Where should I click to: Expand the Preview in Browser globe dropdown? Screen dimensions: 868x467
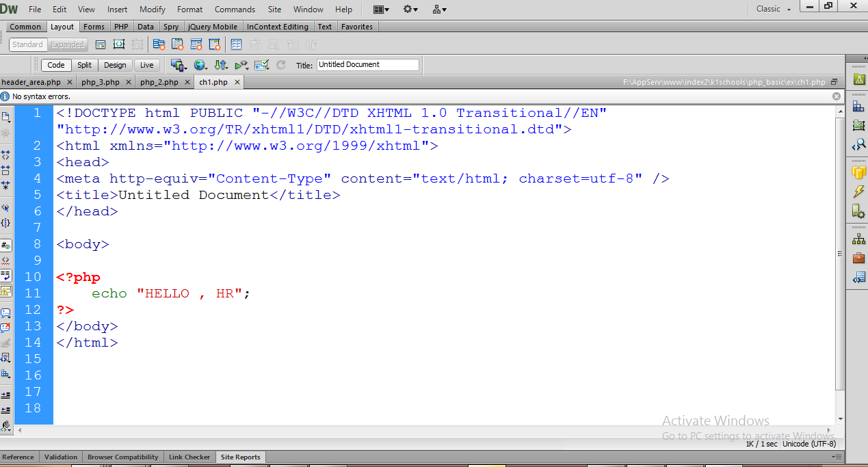point(200,65)
